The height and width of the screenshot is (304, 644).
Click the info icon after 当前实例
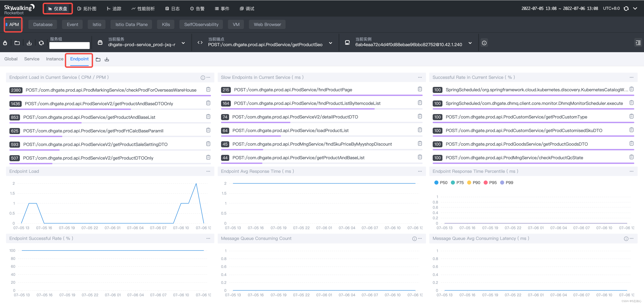[484, 43]
